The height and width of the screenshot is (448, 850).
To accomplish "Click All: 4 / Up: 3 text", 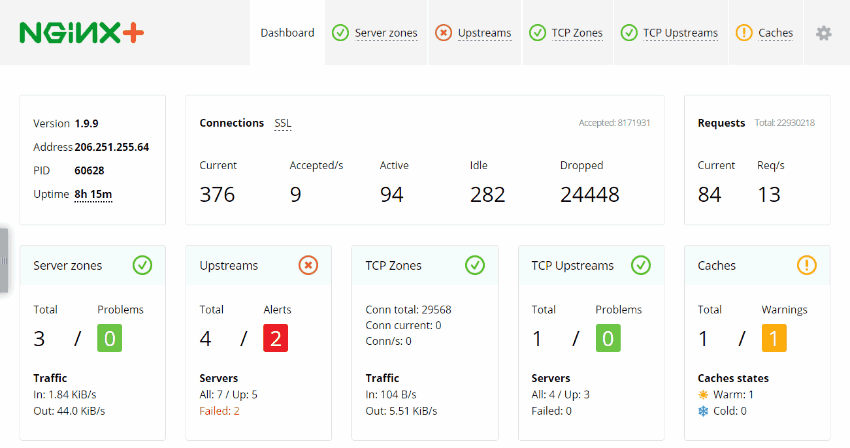I will 561,395.
